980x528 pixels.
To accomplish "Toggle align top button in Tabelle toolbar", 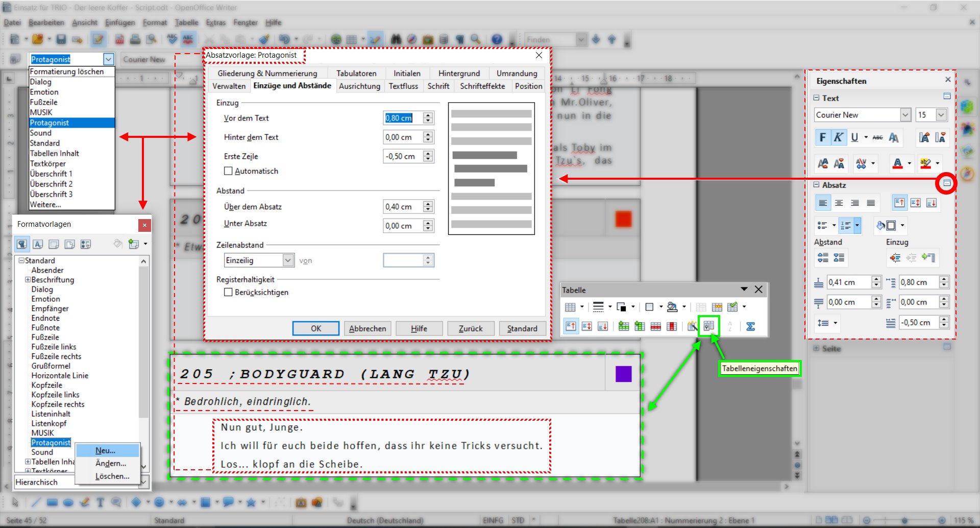I will click(571, 326).
